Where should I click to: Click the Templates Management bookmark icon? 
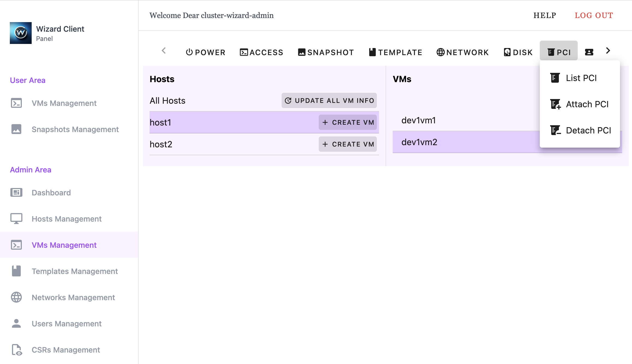pos(16,271)
